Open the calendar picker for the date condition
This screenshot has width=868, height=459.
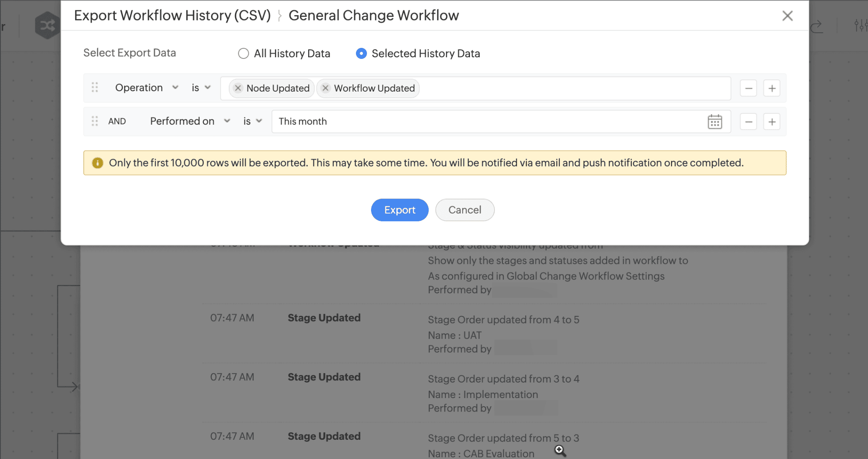click(715, 121)
